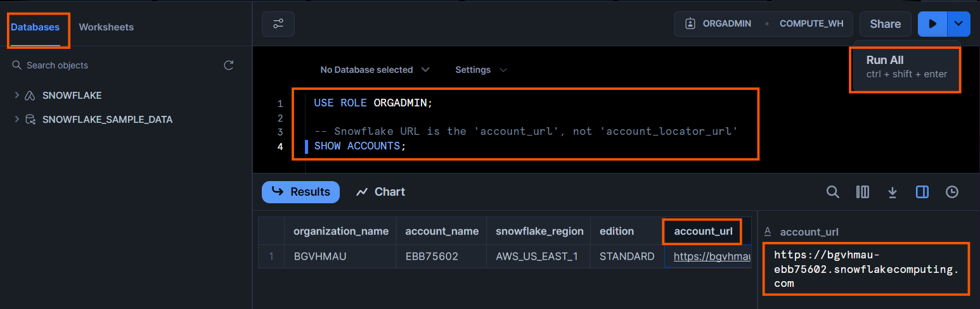This screenshot has width=980, height=309.
Task: Switch to the Databases tab
Action: pyautogui.click(x=35, y=27)
